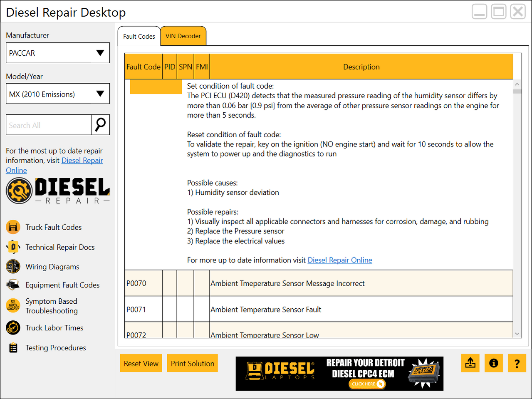Open the Testing Procedures section
The height and width of the screenshot is (399, 532).
pyautogui.click(x=12, y=347)
